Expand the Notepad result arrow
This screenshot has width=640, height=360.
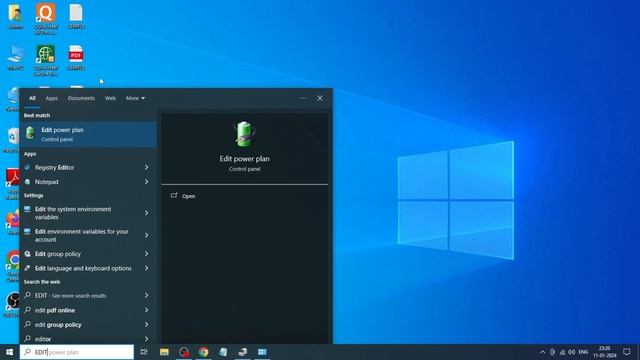pyautogui.click(x=147, y=182)
